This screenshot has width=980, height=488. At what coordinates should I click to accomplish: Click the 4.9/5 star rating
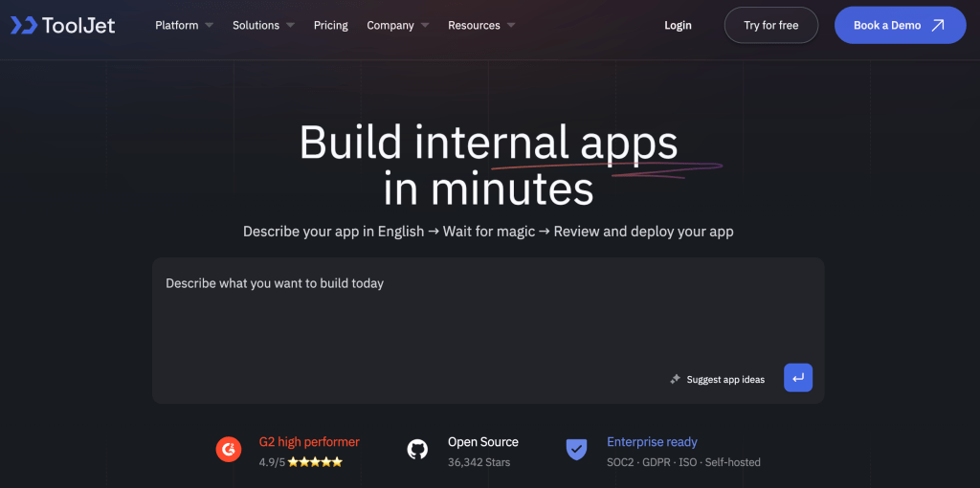tap(301, 462)
